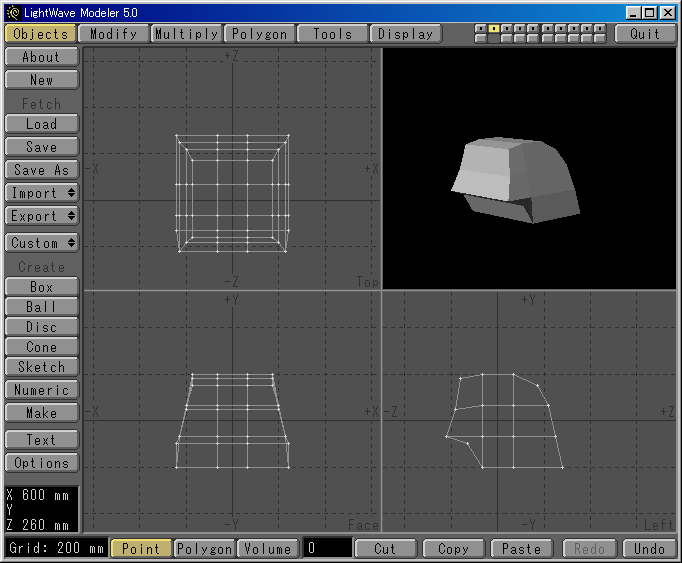Click the LightWave Modeler title bar icon

click(x=12, y=12)
